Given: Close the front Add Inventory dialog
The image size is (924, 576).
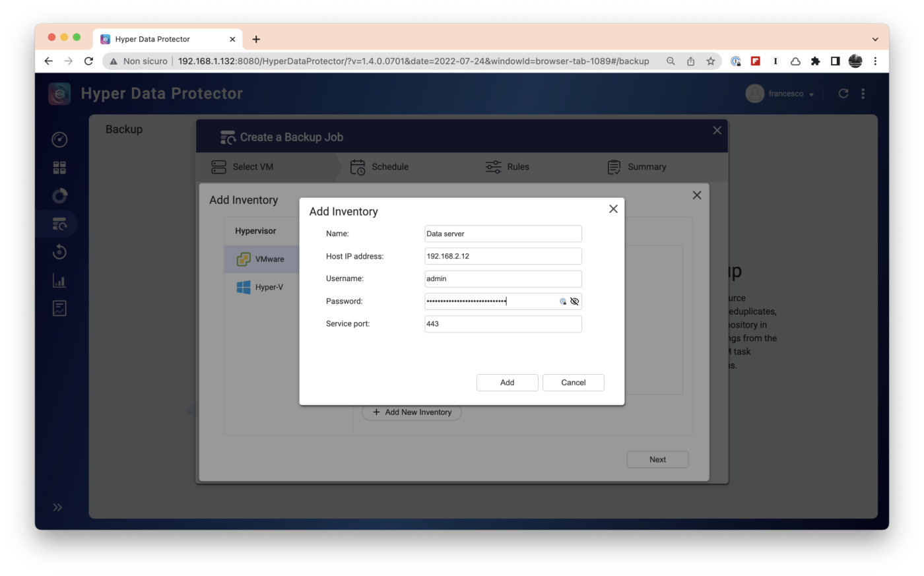Looking at the screenshot, I should click(613, 209).
